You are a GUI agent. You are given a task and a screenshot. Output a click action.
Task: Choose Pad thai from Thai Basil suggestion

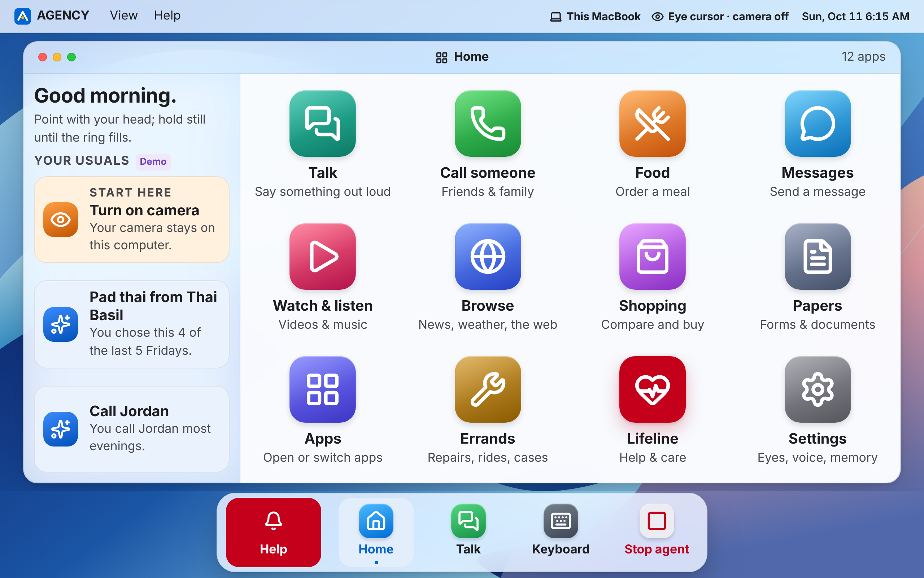[132, 324]
